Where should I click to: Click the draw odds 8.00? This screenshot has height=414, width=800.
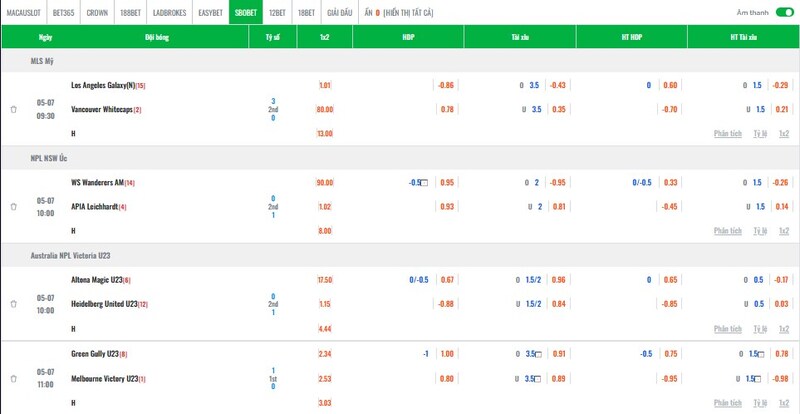pos(325,231)
